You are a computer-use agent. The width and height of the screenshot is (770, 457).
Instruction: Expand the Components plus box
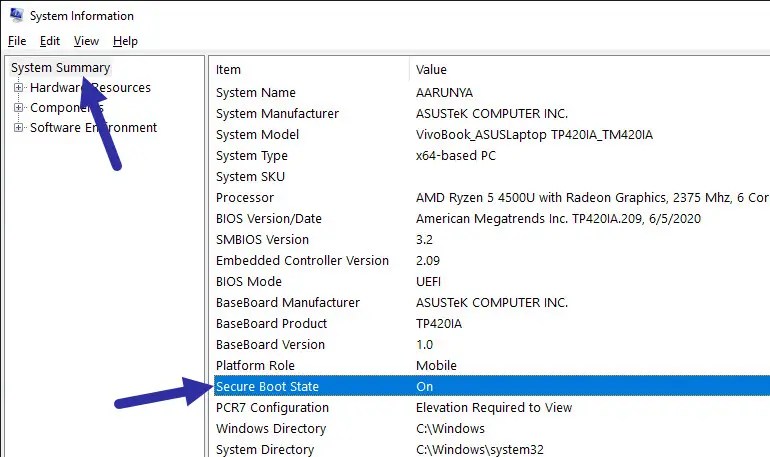click(19, 108)
